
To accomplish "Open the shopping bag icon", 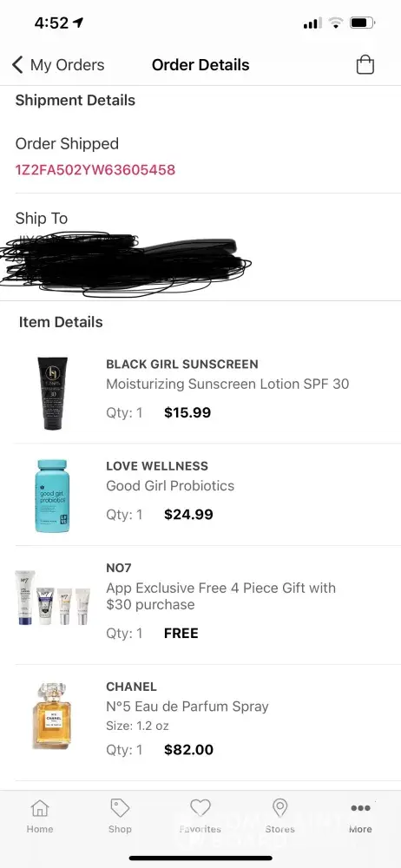I will (365, 65).
